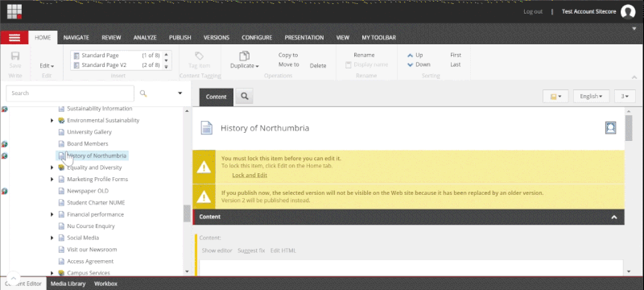
Task: Click the round collapse arrow at bottom left
Action: [x=14, y=278]
